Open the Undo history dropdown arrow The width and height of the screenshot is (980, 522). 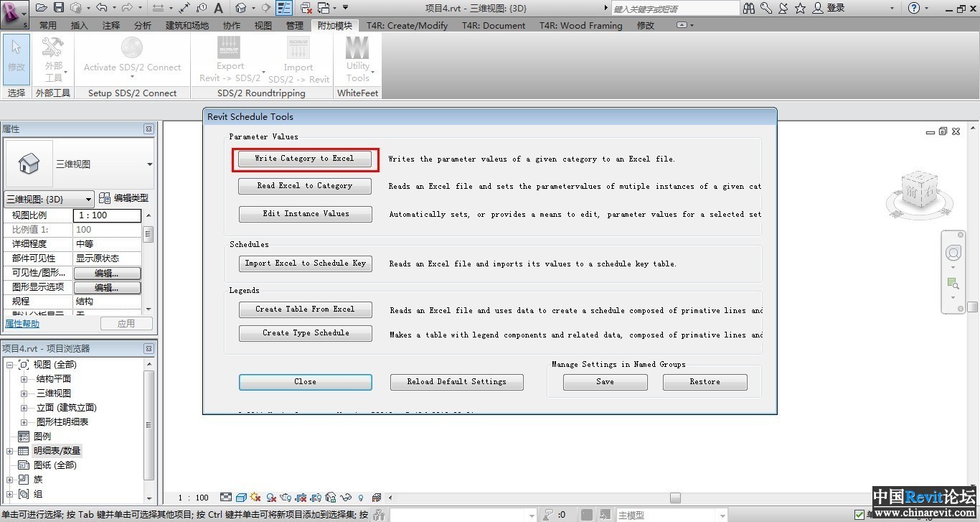coord(113,8)
